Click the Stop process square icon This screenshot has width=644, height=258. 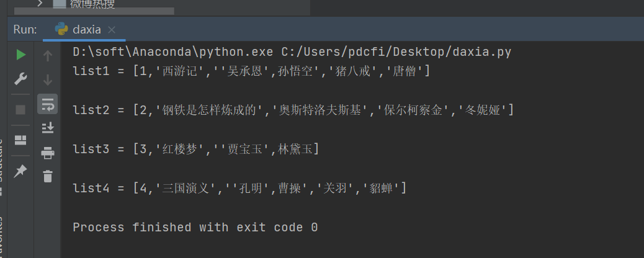(20, 110)
